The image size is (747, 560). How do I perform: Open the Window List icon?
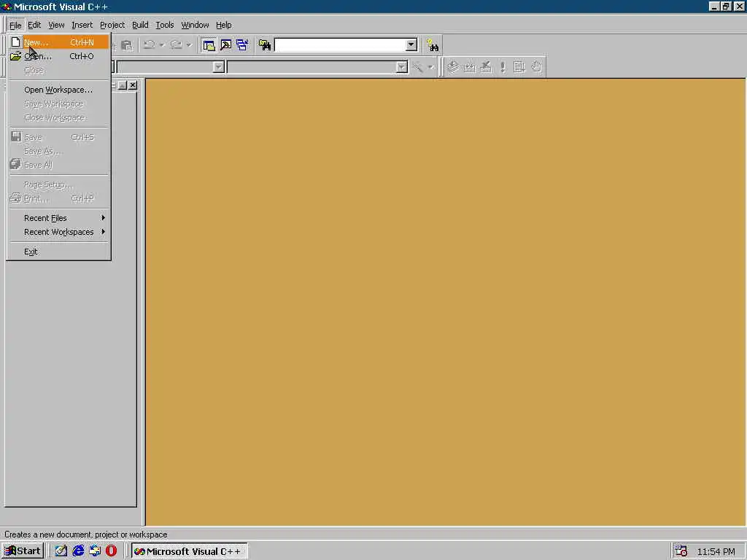[242, 45]
